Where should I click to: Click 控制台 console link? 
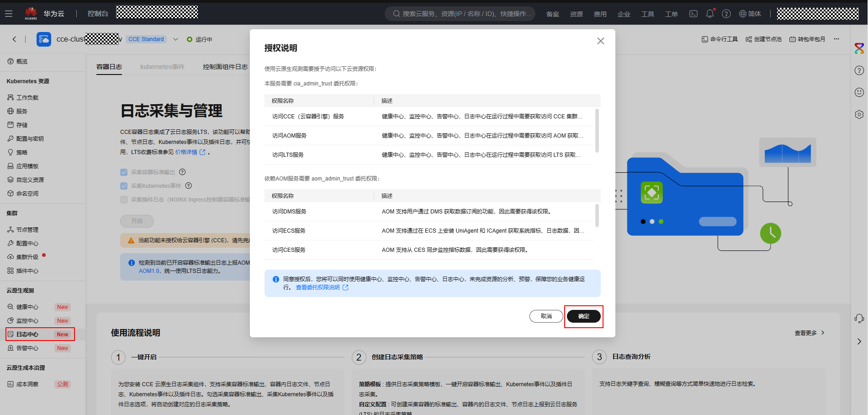pyautogui.click(x=98, y=14)
